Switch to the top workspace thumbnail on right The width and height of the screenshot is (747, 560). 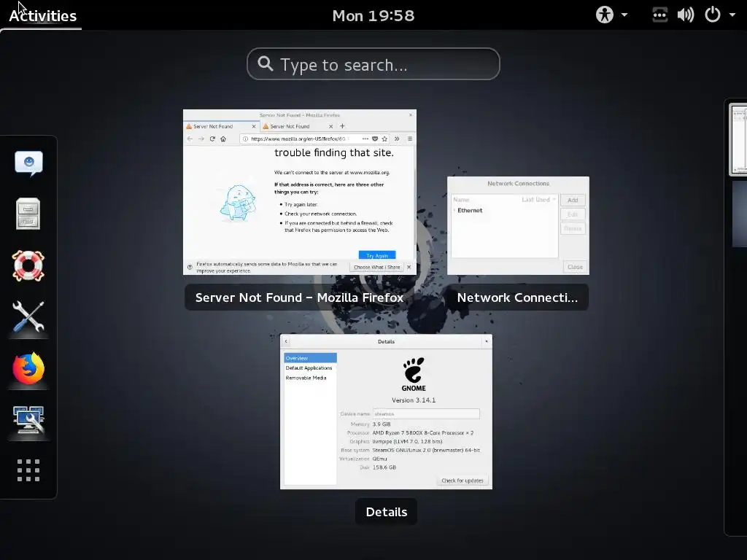739,139
